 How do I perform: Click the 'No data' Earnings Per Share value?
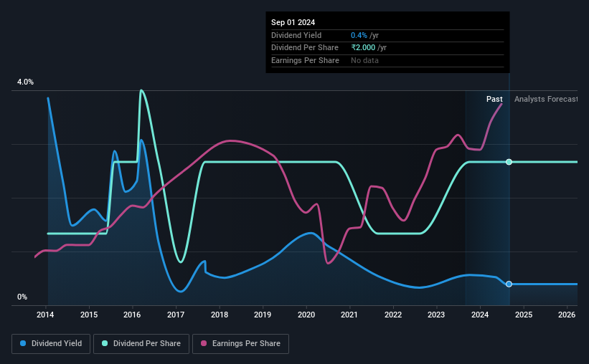point(364,60)
